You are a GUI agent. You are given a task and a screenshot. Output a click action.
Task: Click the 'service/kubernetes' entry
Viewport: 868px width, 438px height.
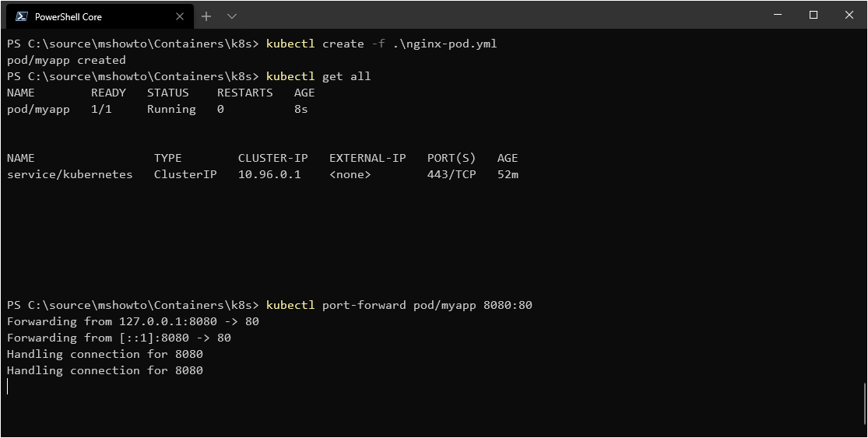(x=70, y=174)
